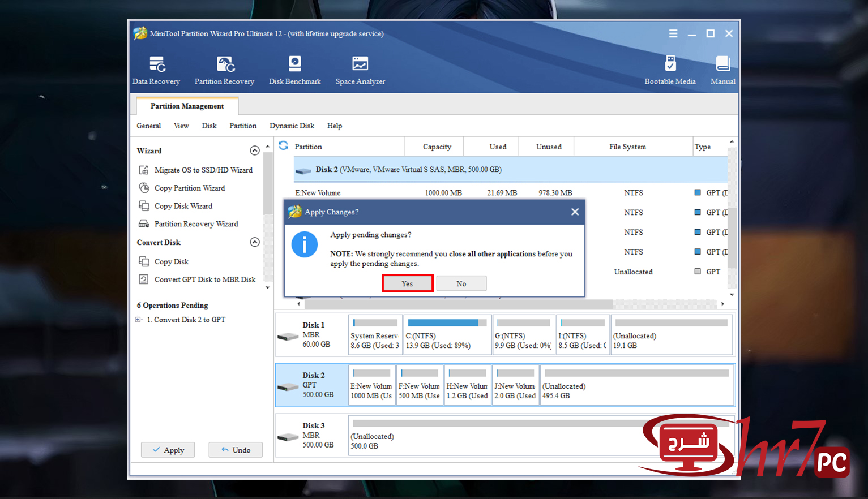Confirm with Yes button

click(408, 283)
